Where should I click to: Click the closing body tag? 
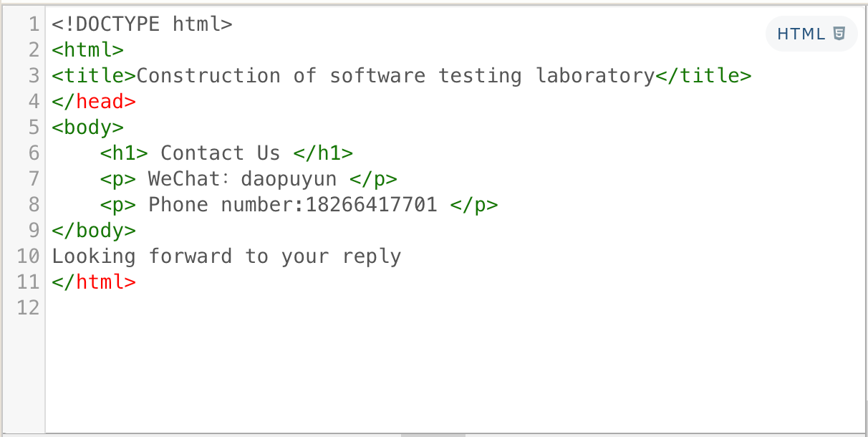click(x=94, y=231)
